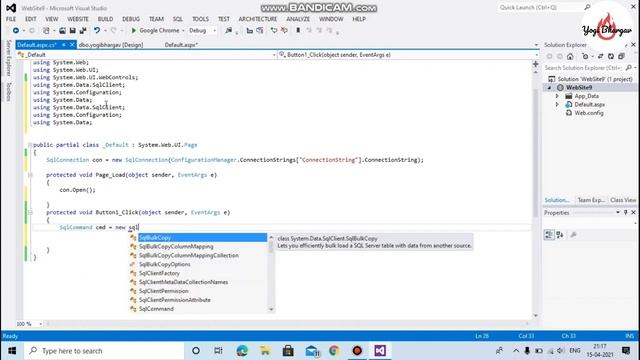Open the WEBSITE menu
Screen dimensions: 640x360
tap(78, 19)
